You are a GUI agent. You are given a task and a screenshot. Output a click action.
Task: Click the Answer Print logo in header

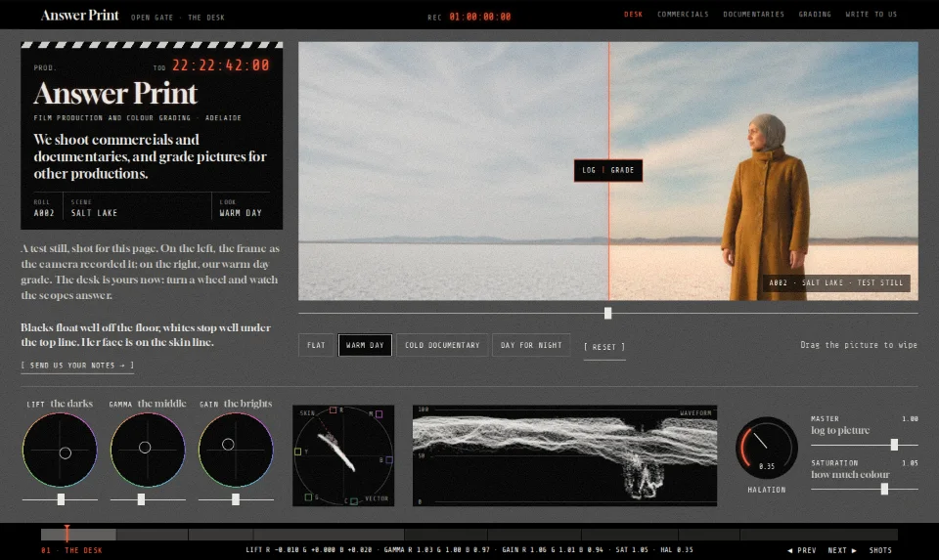tap(79, 15)
